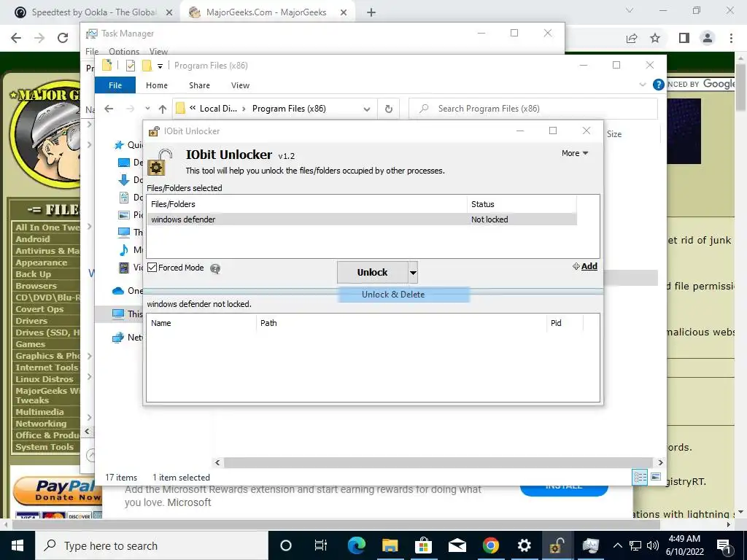Click the Not locked status cell
Screen dimensions: 747x560
[489, 219]
